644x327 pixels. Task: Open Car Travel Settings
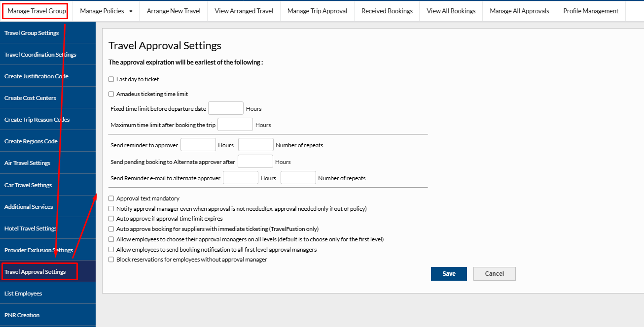[48, 185]
